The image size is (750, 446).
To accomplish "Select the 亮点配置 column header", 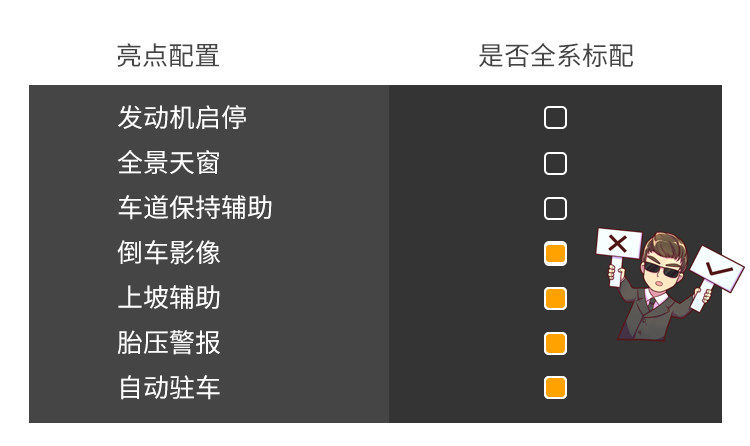I will click(168, 56).
